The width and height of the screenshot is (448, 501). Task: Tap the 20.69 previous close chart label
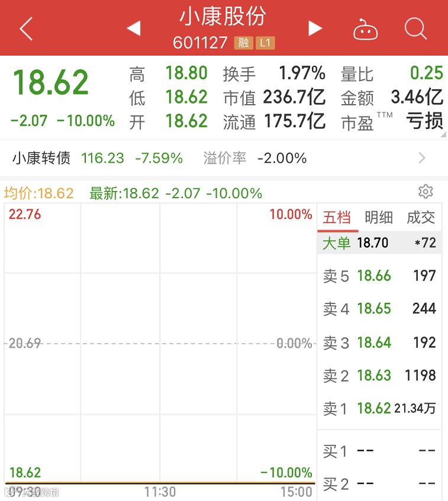coord(25,344)
